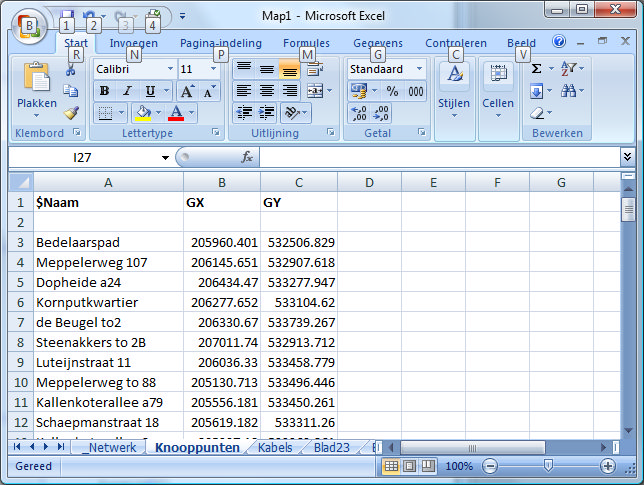Click the center align text icon
644x485 pixels.
(x=266, y=91)
